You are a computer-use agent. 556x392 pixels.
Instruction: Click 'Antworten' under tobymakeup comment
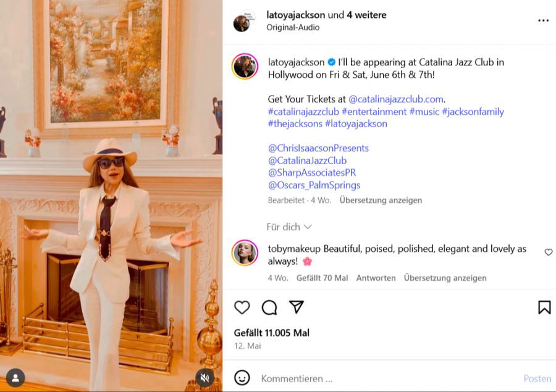click(x=376, y=278)
